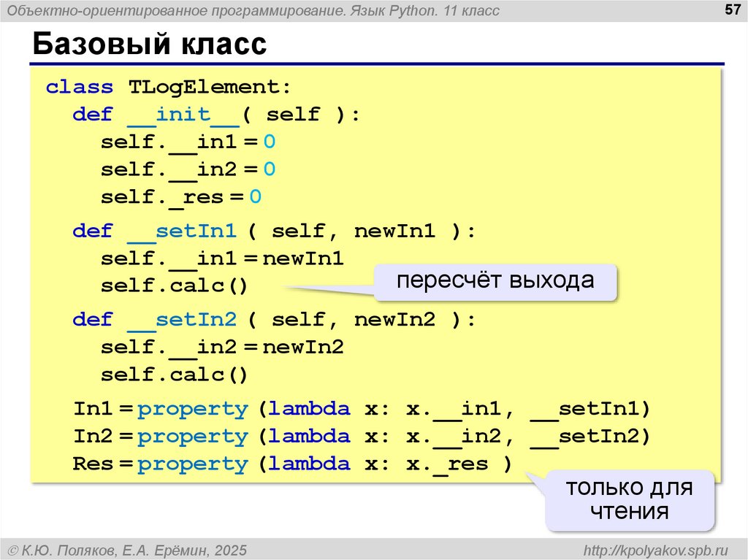Select the line "self.__in2 = 0"
The width and height of the screenshot is (748, 560).
188,170
